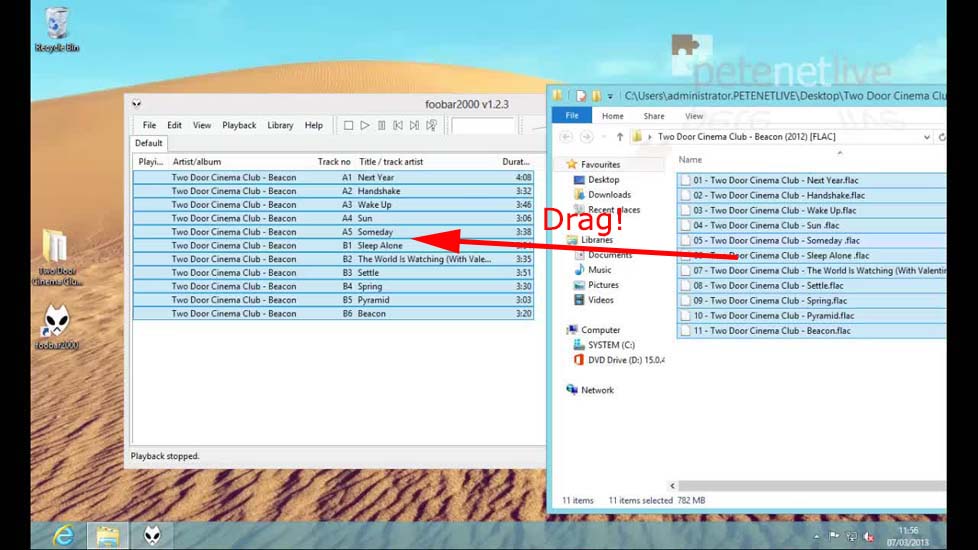Open Downloads in Explorer navigation pane

click(609, 195)
